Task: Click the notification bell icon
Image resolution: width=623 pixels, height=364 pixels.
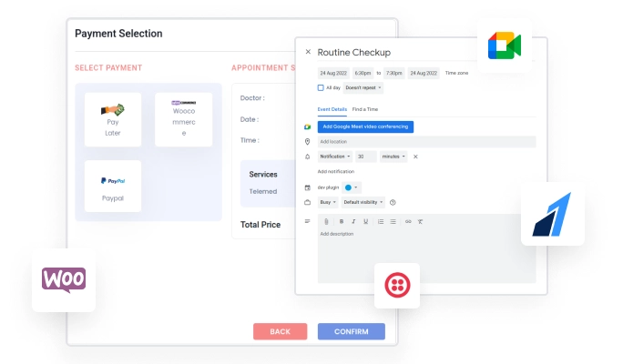Action: (x=307, y=157)
